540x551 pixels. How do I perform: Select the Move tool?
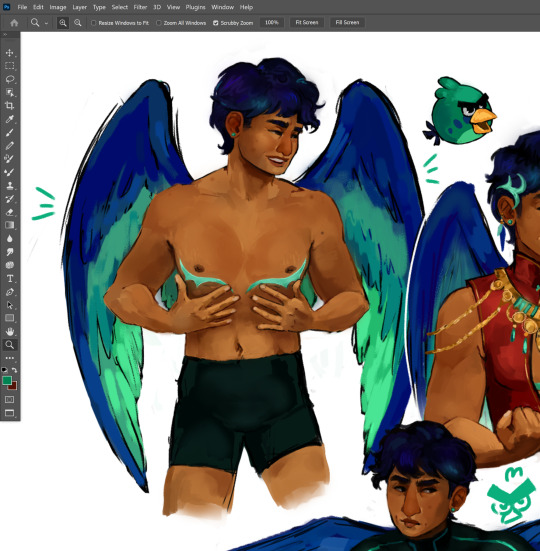click(9, 53)
